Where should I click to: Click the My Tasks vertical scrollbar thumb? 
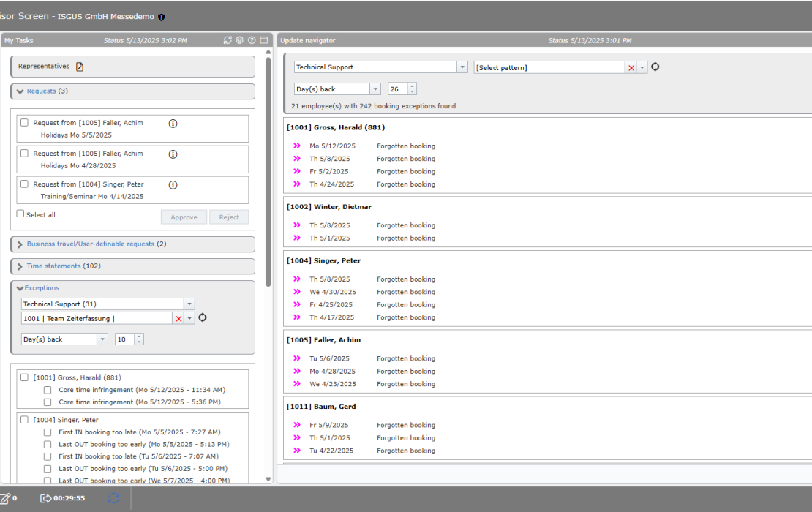(x=268, y=171)
